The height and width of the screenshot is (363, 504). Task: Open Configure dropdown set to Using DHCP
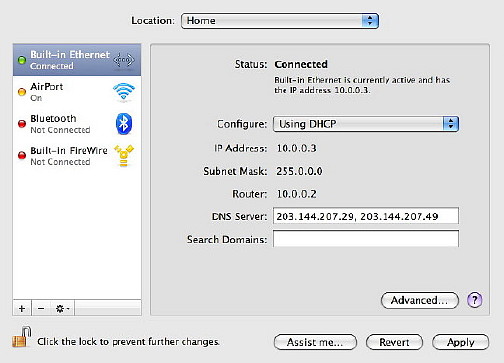point(366,124)
